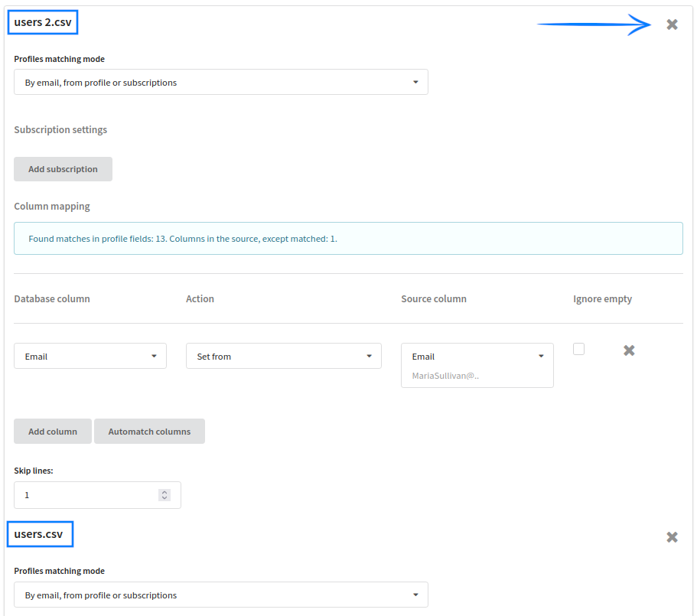This screenshot has height=616, width=697.
Task: Click the Automatch columns button
Action: coord(149,431)
